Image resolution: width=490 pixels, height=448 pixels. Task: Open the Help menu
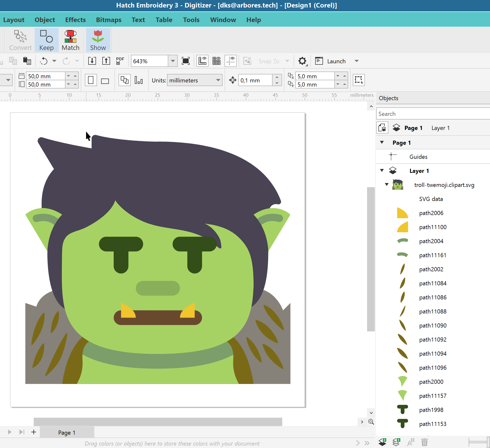point(254,20)
